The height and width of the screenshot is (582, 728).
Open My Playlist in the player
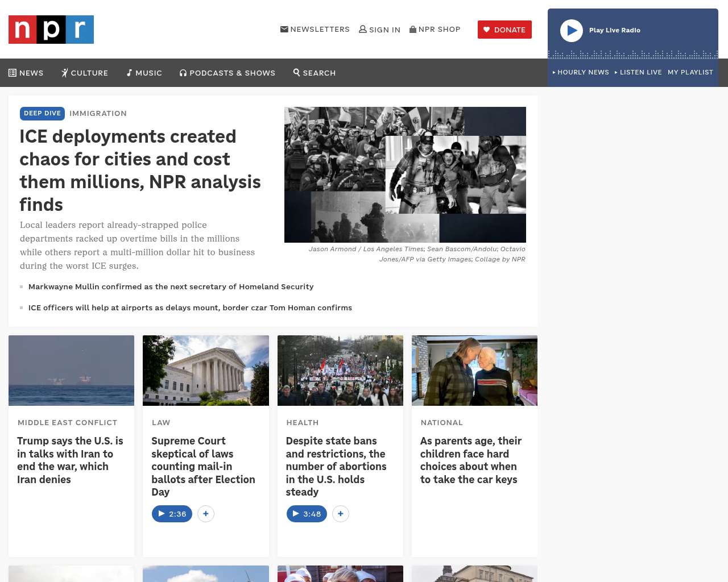click(x=690, y=72)
